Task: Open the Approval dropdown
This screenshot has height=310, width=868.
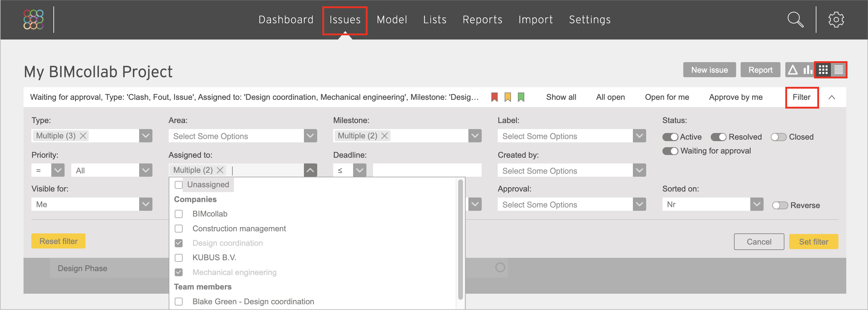Action: (572, 204)
